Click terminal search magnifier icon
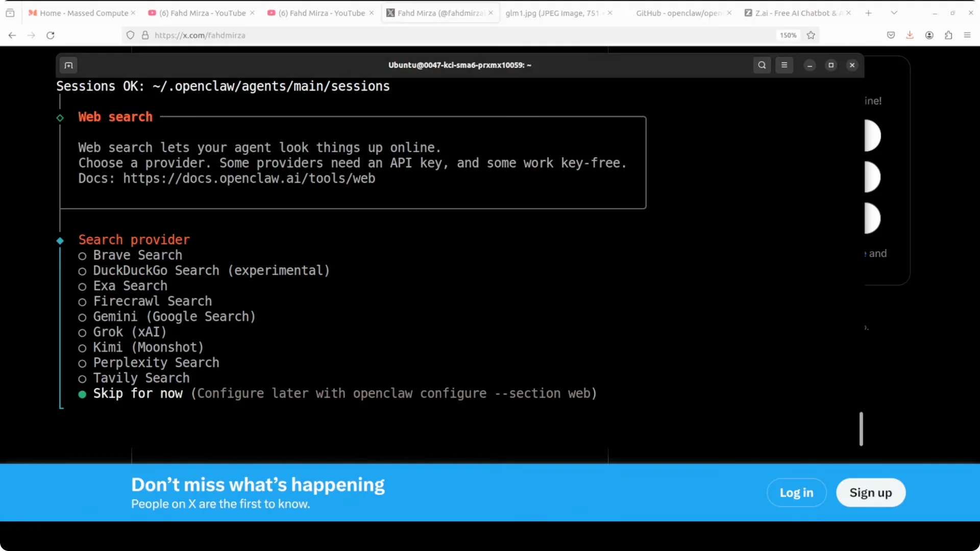980x551 pixels. (762, 65)
